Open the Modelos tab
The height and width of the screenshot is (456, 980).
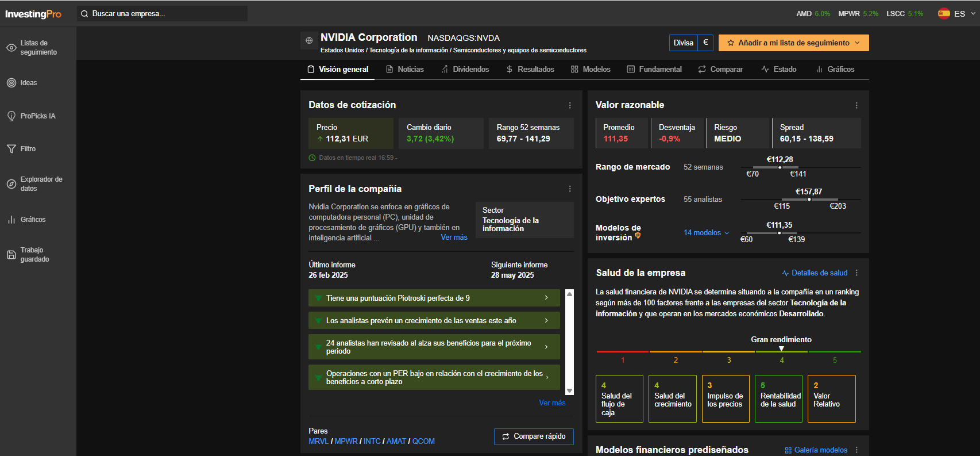pos(591,70)
